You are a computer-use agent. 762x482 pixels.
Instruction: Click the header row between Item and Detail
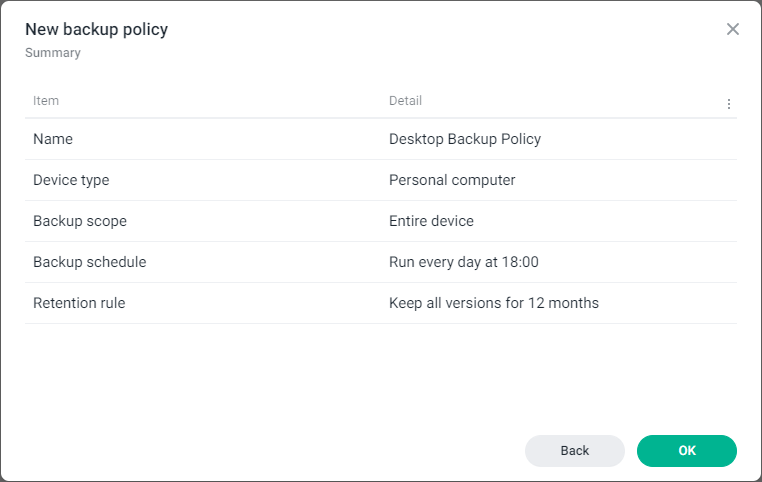(220, 101)
